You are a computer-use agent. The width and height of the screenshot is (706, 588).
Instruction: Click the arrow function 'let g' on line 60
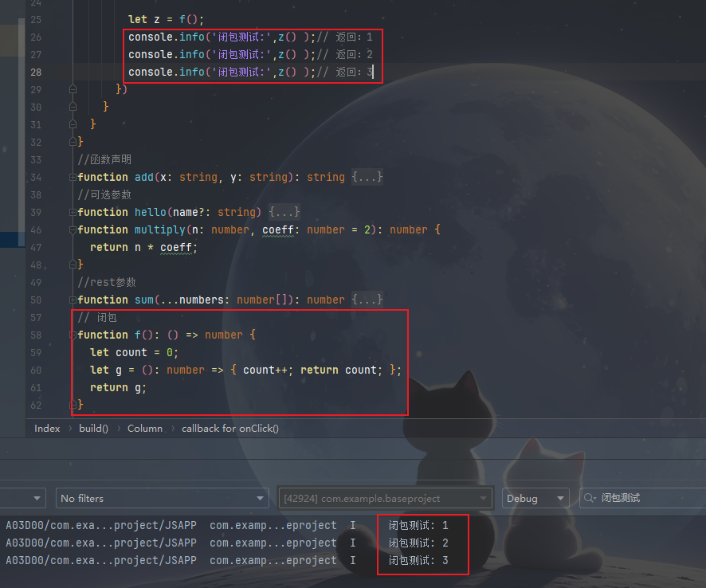tap(245, 370)
